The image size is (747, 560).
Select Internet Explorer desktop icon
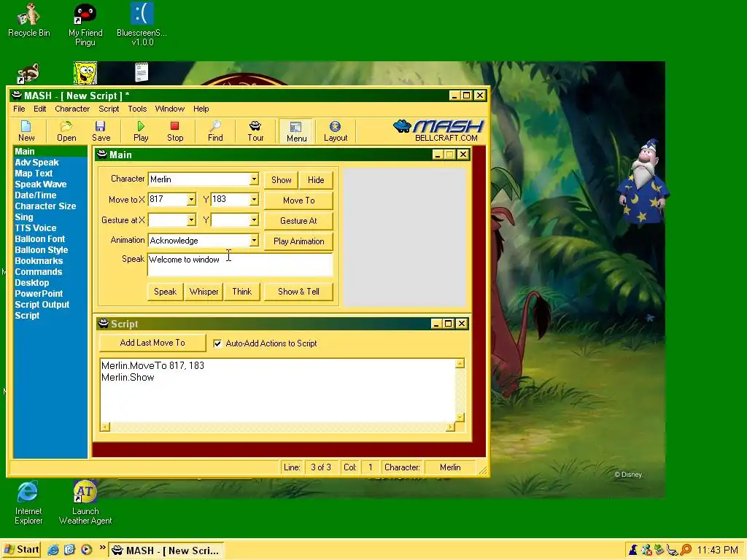click(x=28, y=503)
